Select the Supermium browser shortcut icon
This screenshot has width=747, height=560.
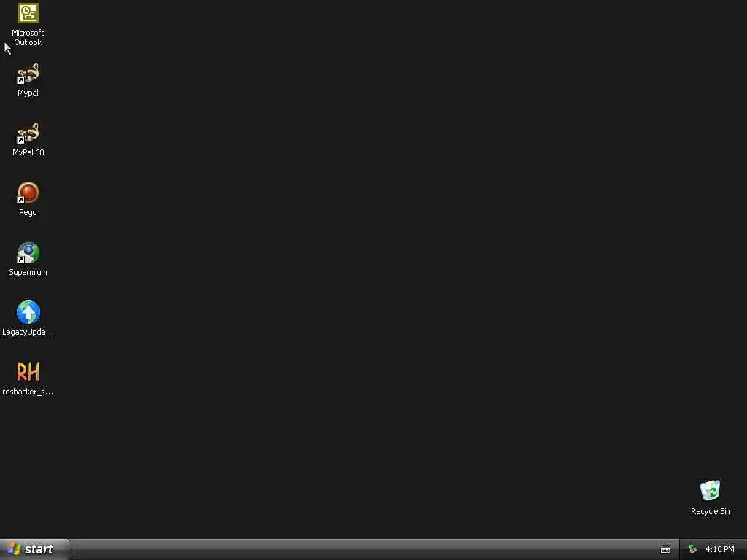28,253
